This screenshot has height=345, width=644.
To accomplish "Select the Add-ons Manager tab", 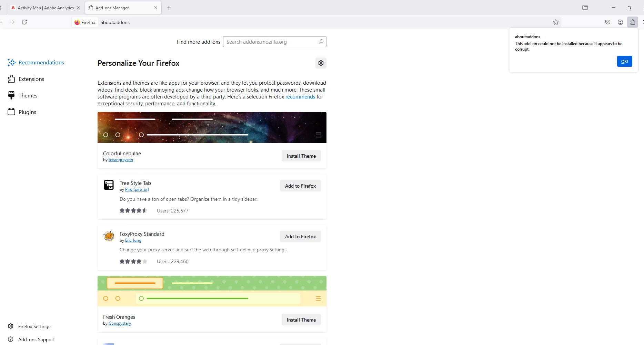I will [x=123, y=8].
